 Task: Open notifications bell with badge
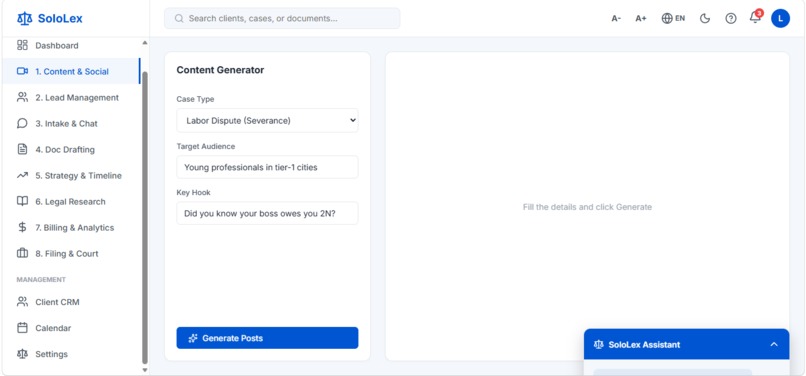pos(755,17)
